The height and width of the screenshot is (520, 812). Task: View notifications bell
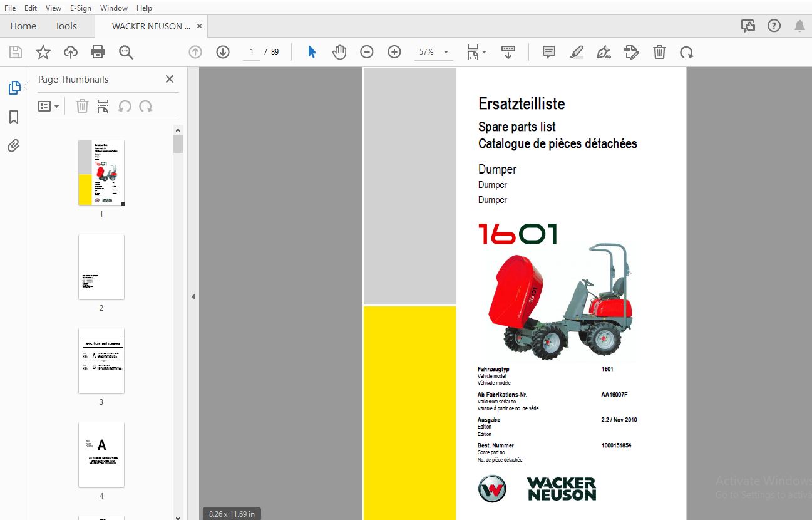tap(799, 26)
